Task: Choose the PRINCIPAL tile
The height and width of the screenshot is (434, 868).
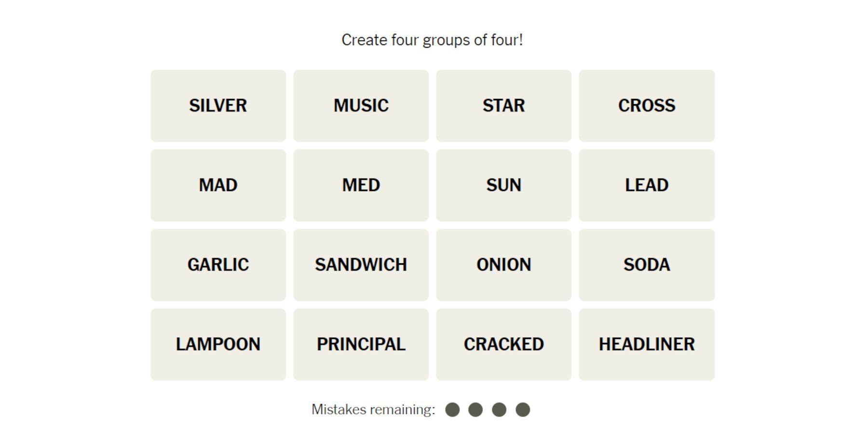Action: pyautogui.click(x=361, y=344)
